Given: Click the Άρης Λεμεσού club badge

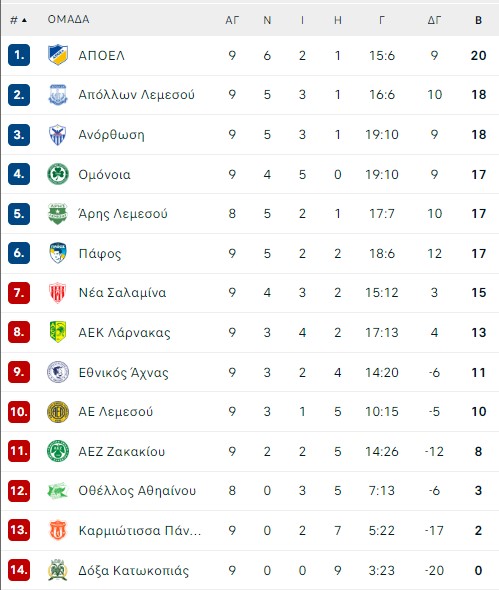Looking at the screenshot, I should pyautogui.click(x=58, y=214).
